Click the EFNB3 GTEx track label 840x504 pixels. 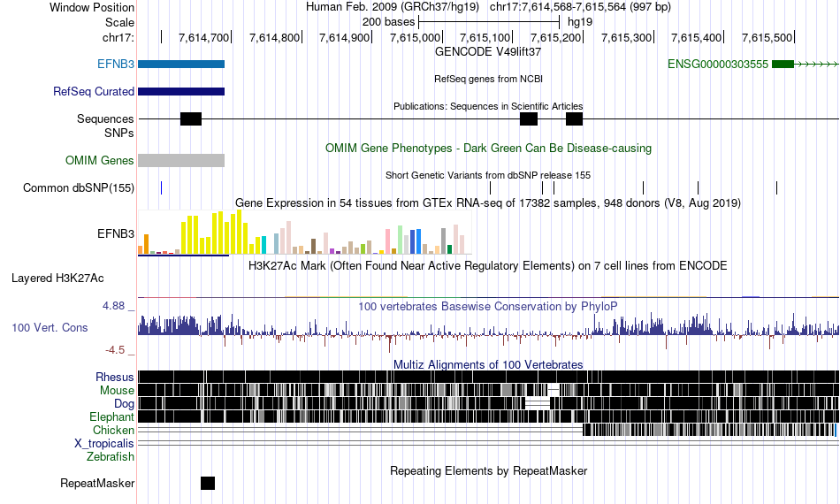tap(116, 234)
